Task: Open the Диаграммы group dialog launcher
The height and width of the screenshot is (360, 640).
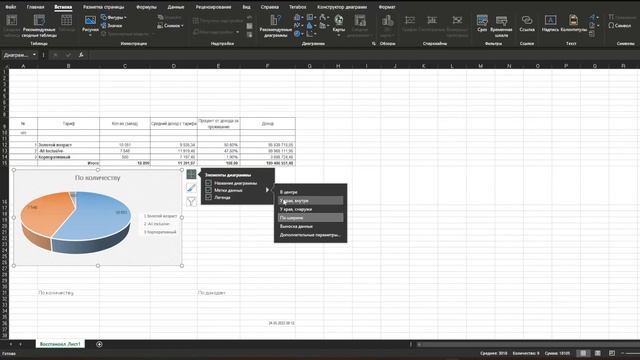Action: pos(374,43)
